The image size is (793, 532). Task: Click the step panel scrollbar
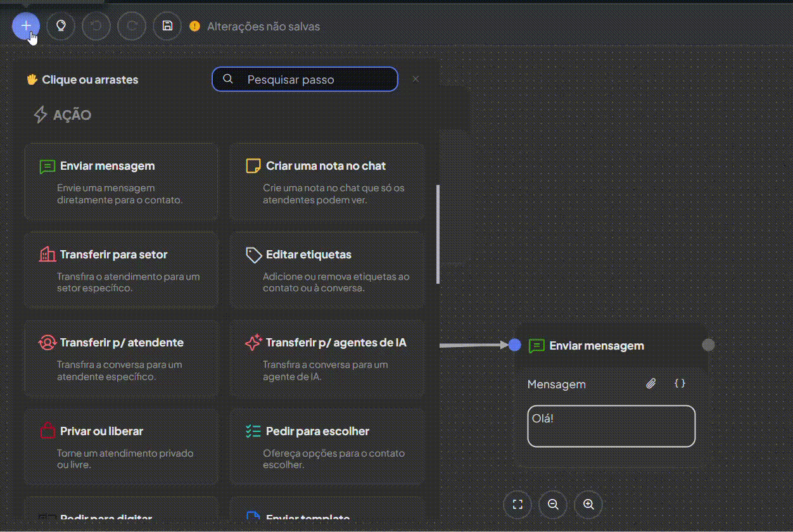pos(437,234)
